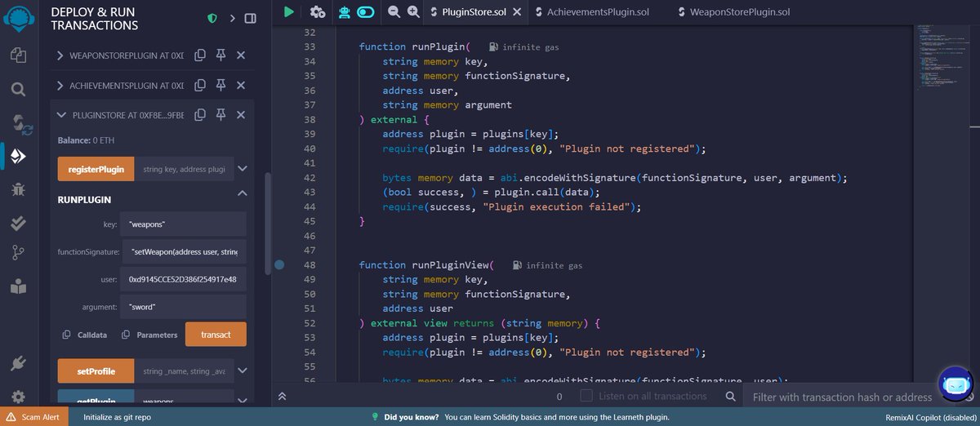This screenshot has height=426, width=980.
Task: Open the Scam Alert warning
Action: coord(35,416)
